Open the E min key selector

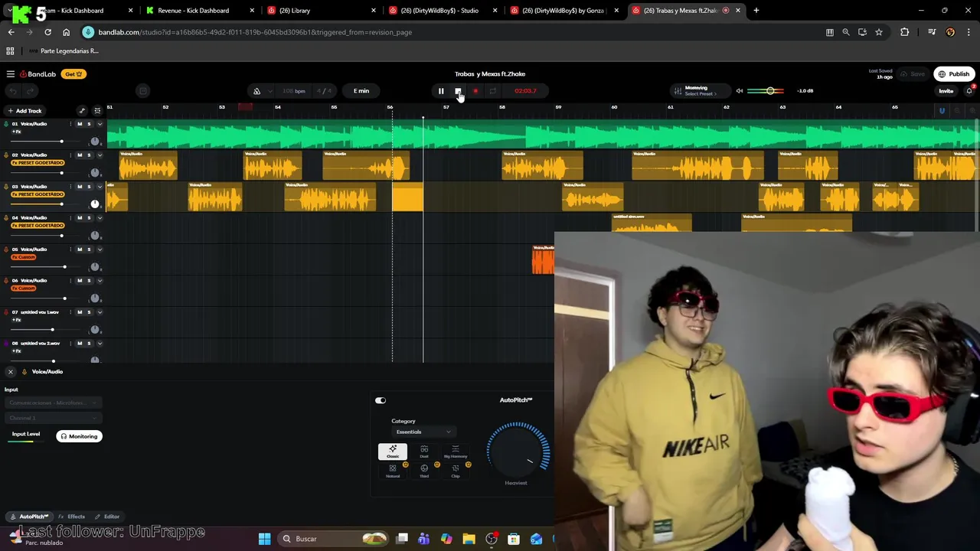pyautogui.click(x=361, y=91)
